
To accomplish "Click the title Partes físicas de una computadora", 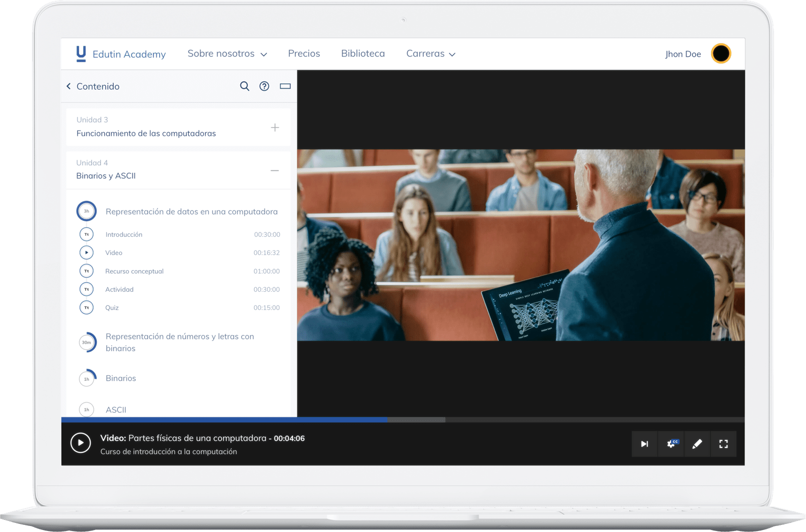I will point(197,438).
